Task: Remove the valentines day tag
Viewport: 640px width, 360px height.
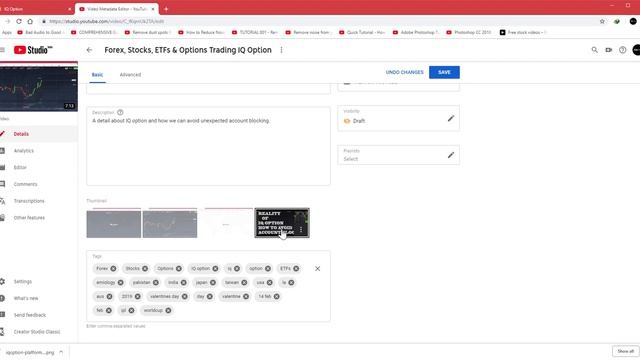Action: point(184,296)
